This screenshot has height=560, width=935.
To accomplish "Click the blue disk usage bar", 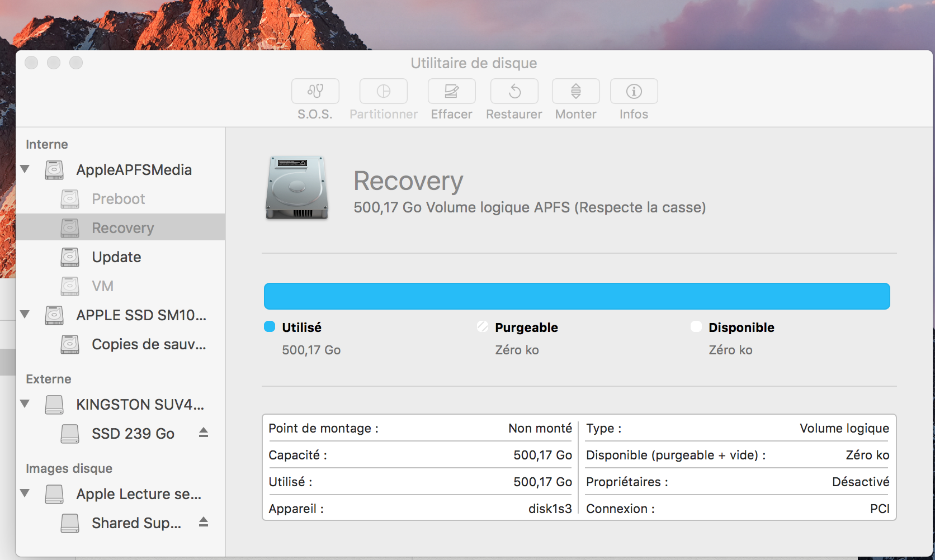I will 577,296.
